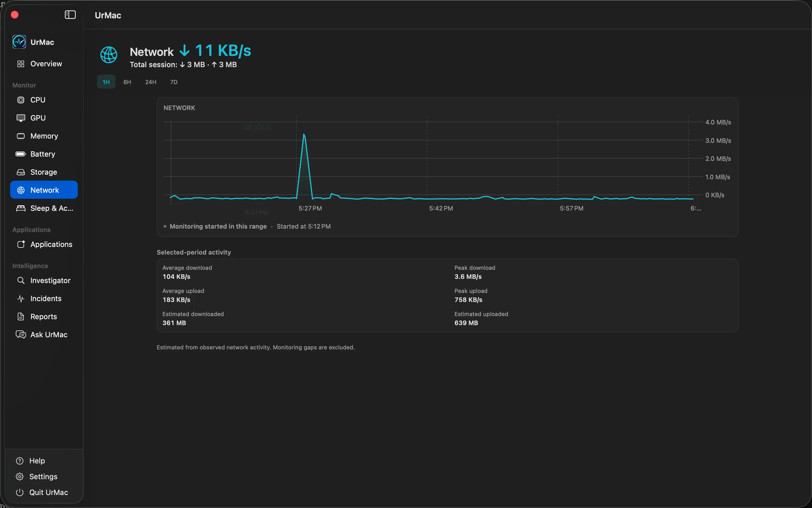Click the 5:27 PM axis label

pos(310,208)
